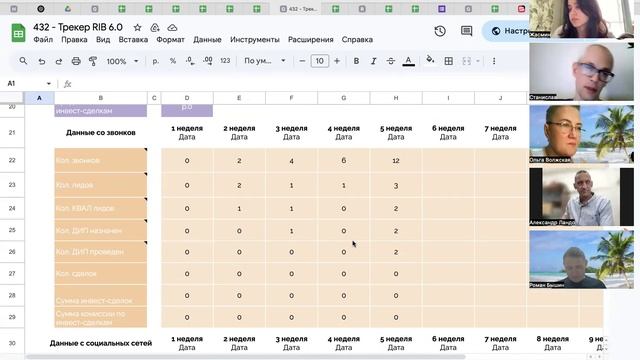
Task: Increase decimal places
Action: [x=208, y=61]
